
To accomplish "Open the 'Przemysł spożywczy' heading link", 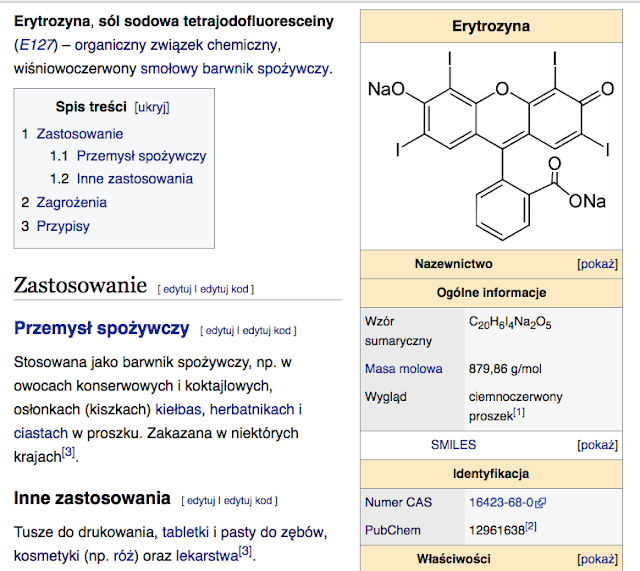I will (102, 329).
